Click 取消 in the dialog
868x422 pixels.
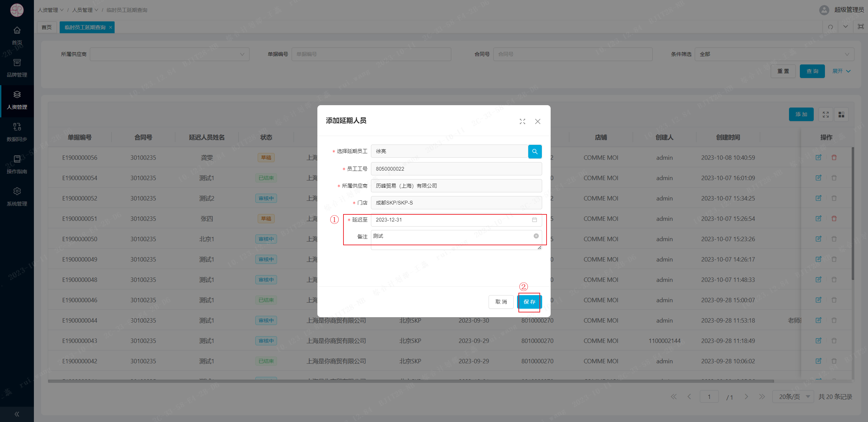501,302
